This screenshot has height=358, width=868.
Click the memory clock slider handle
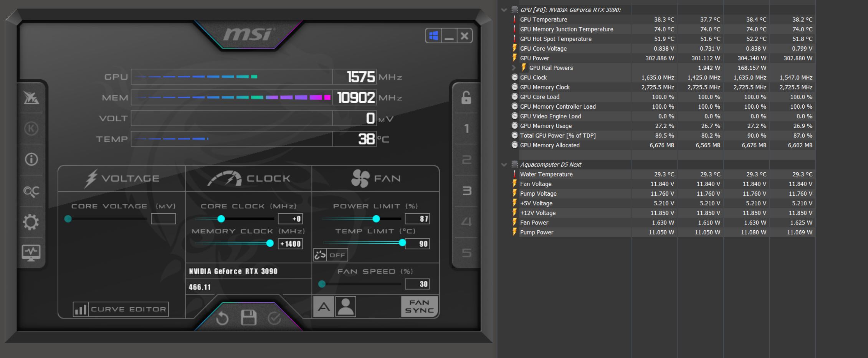[x=270, y=243]
